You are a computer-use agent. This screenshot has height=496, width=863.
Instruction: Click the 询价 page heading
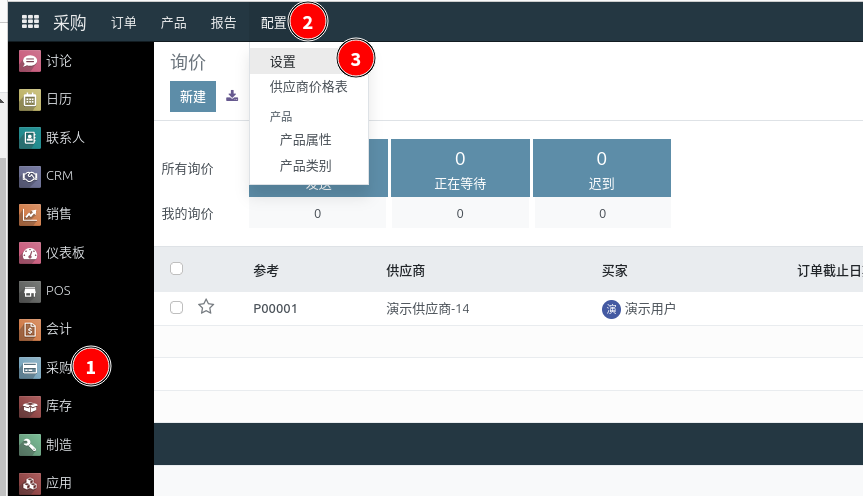pos(188,62)
